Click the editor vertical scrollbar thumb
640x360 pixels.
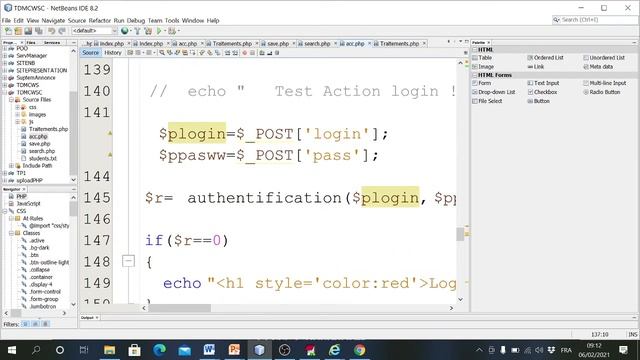(460, 234)
